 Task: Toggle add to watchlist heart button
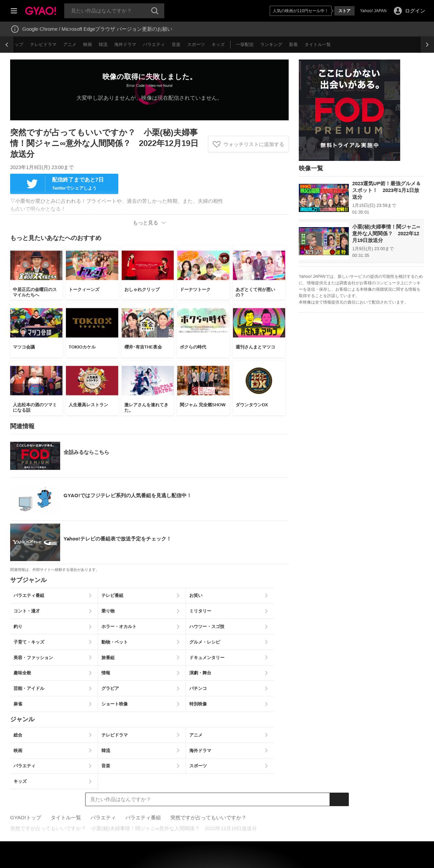click(x=248, y=144)
